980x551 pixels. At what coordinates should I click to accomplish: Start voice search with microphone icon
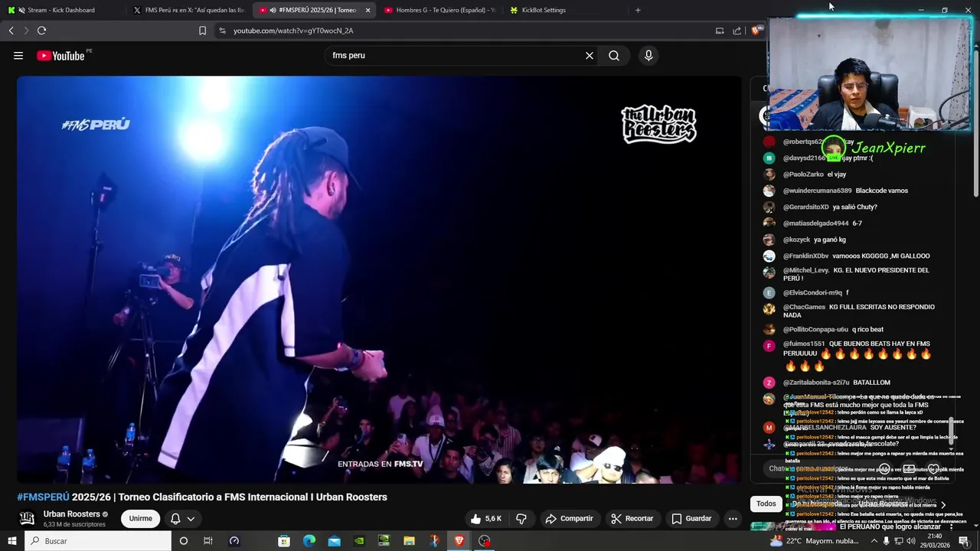coord(648,55)
